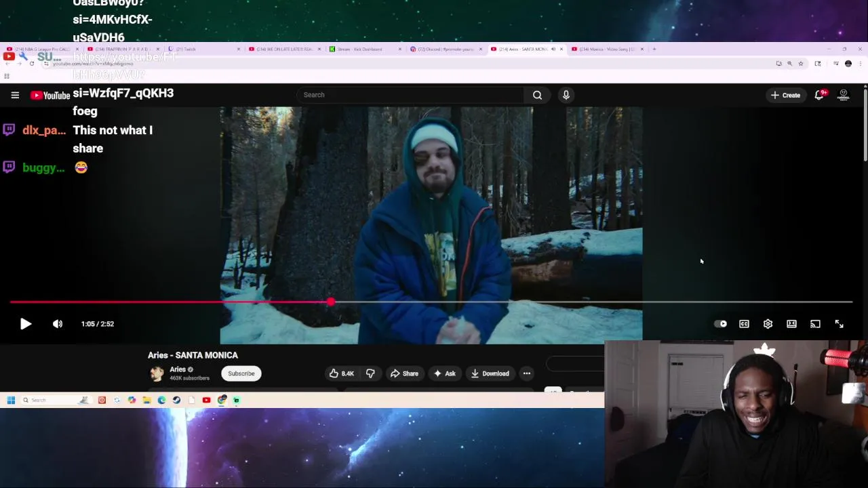Open the red YouTube app in taskbar

tap(206, 400)
